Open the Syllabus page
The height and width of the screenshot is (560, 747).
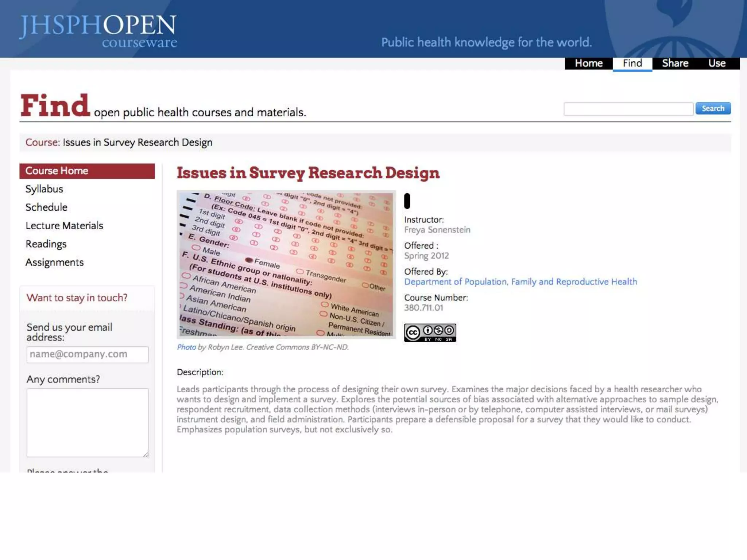(x=44, y=189)
